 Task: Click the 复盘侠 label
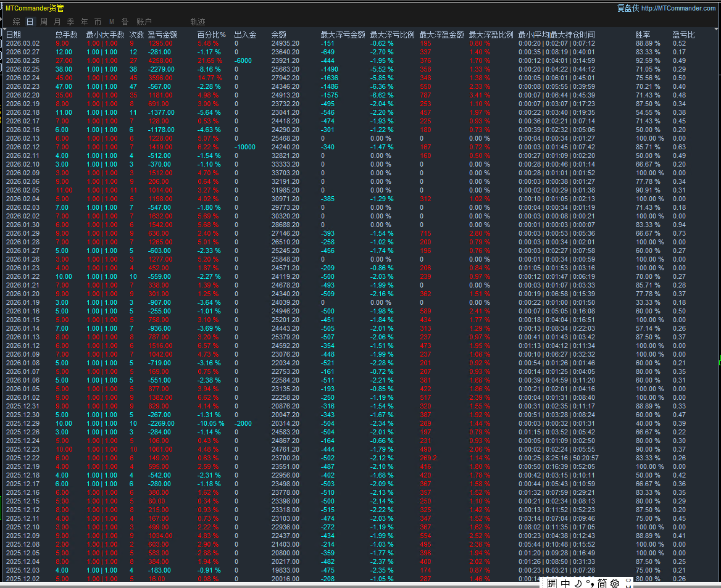pos(628,8)
